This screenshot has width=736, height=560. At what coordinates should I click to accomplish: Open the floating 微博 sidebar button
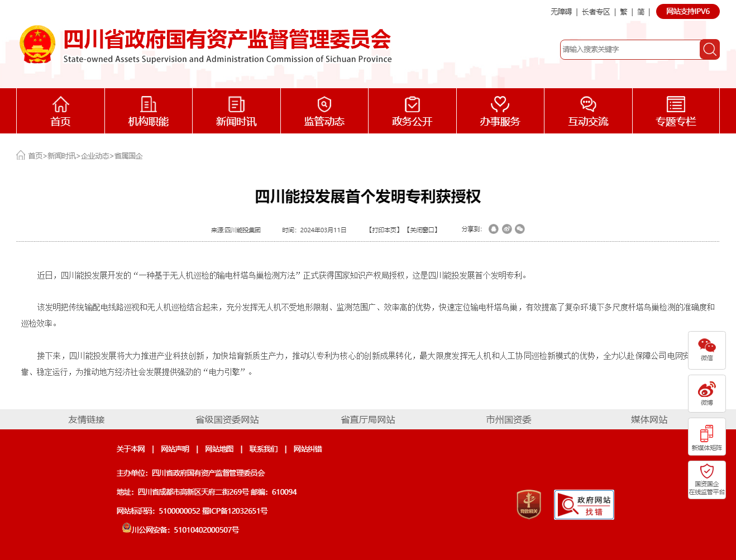(x=707, y=394)
